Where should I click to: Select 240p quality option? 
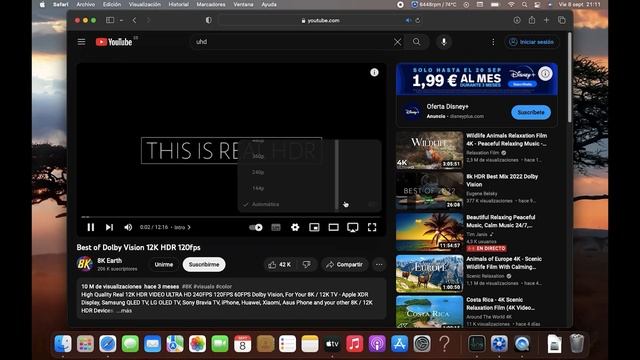click(258, 172)
